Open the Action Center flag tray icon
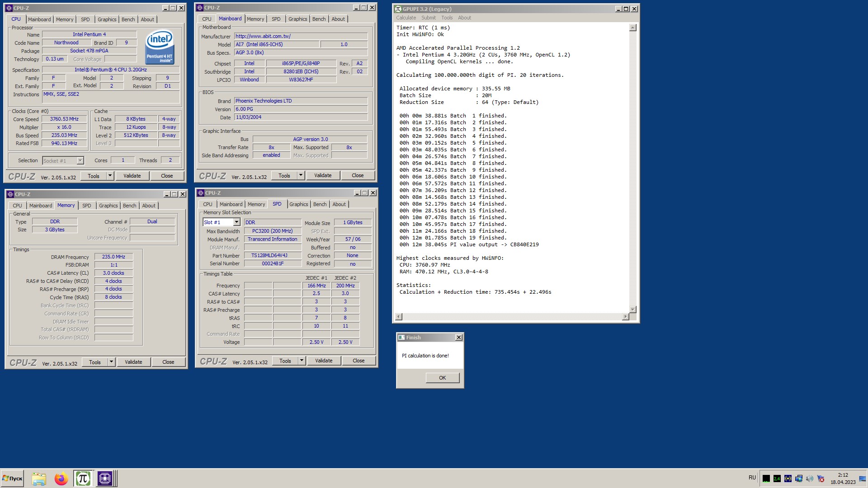This screenshot has width=868, height=488. [x=821, y=479]
